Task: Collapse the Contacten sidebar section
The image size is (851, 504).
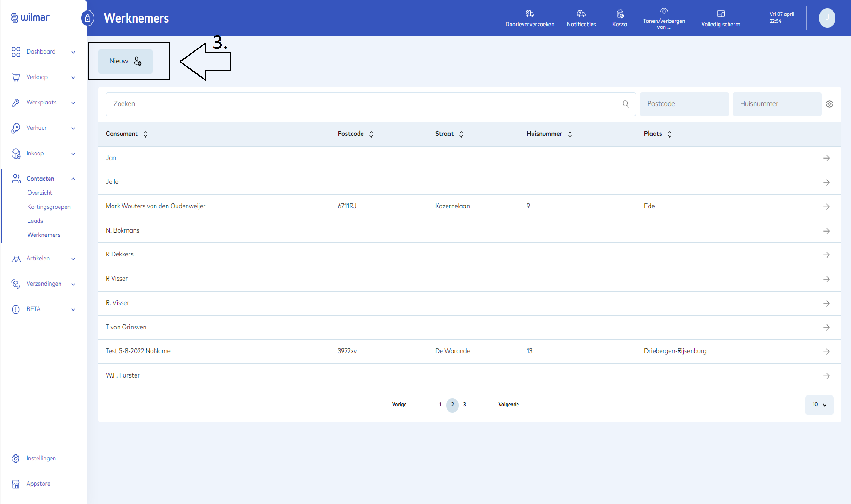Action: click(x=73, y=179)
